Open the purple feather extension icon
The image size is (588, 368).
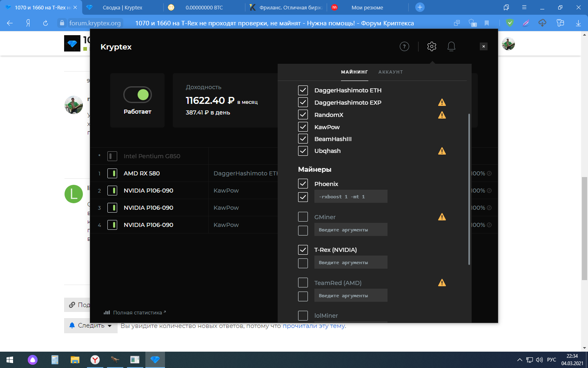[x=526, y=23]
